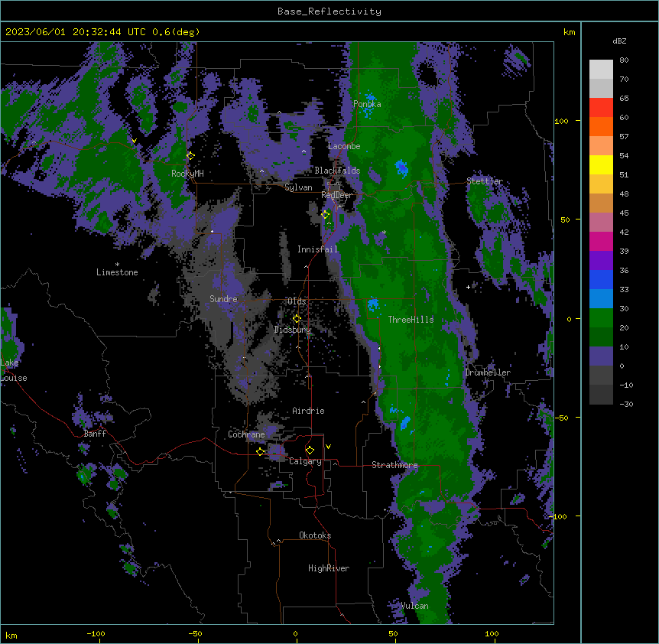Click the yellow diamond marker below RedDeer
Image resolution: width=659 pixels, height=644 pixels.
coord(325,214)
